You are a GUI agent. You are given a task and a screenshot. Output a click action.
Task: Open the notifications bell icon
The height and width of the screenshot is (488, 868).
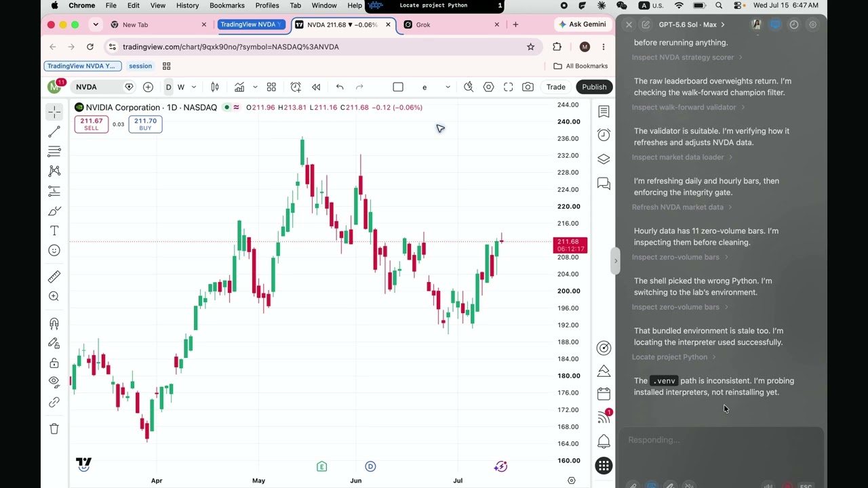coord(604,442)
